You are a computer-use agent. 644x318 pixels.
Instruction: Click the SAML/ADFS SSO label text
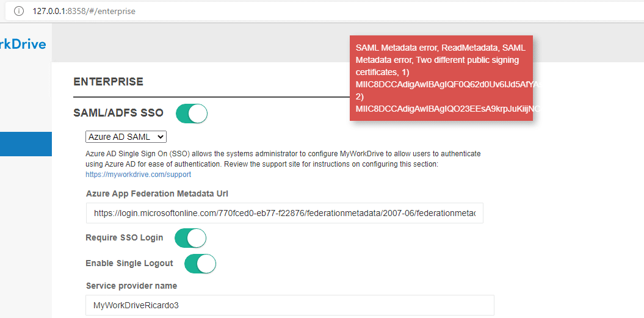(x=118, y=113)
